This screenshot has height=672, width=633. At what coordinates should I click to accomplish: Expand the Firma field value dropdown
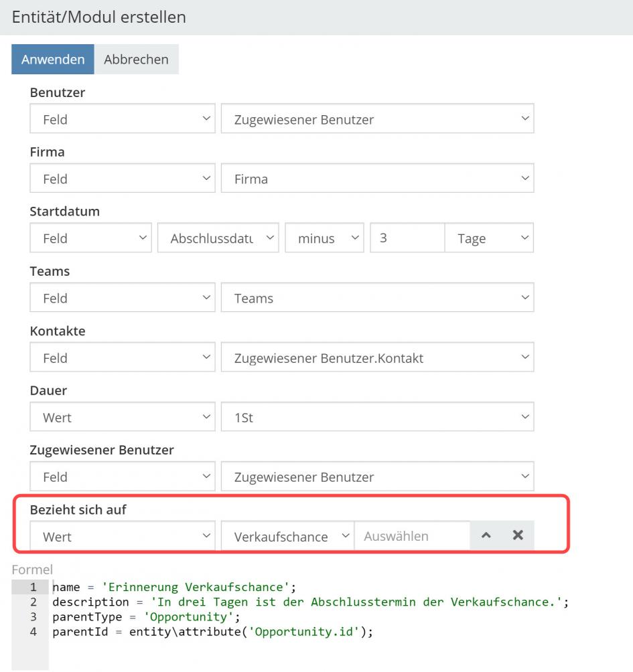(x=377, y=179)
